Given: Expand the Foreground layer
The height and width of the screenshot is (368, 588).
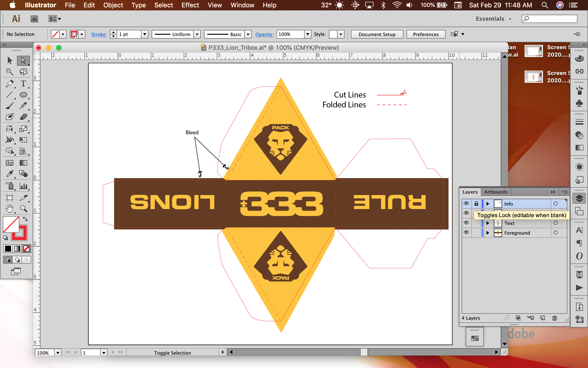Looking at the screenshot, I should [x=488, y=233].
